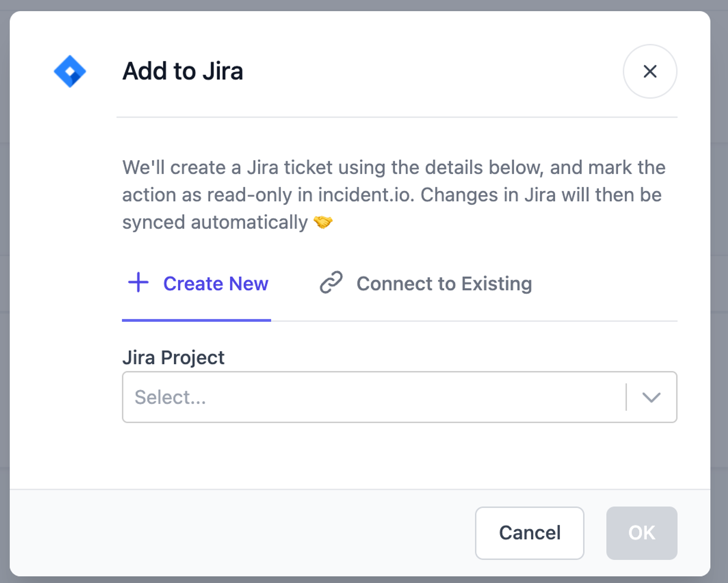
Task: Click the 'Add to Jira' heading
Action: [x=183, y=71]
